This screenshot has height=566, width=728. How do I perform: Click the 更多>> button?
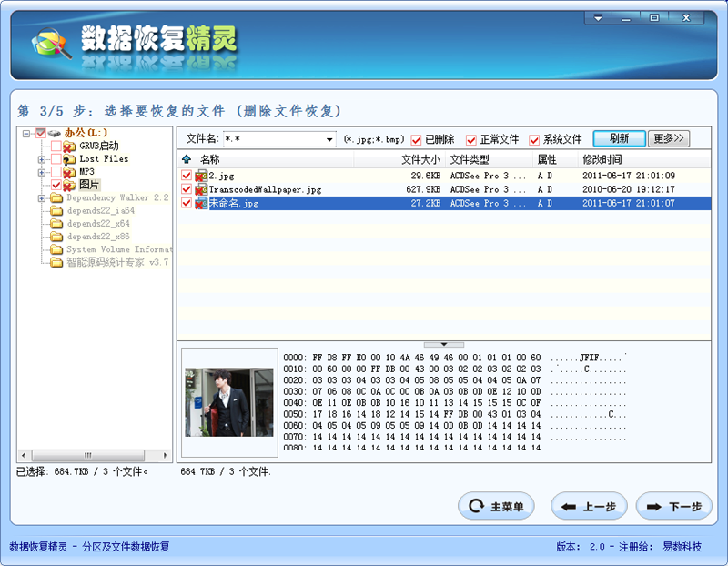[669, 138]
